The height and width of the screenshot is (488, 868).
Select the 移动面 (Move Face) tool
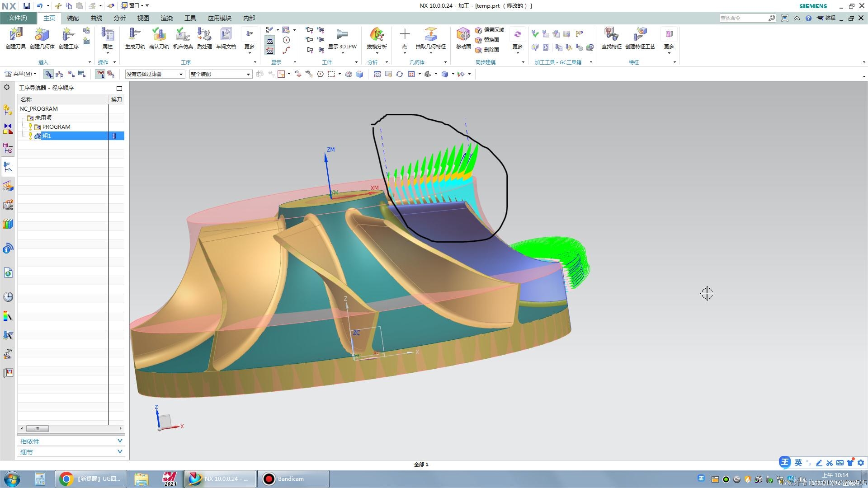pyautogui.click(x=463, y=38)
